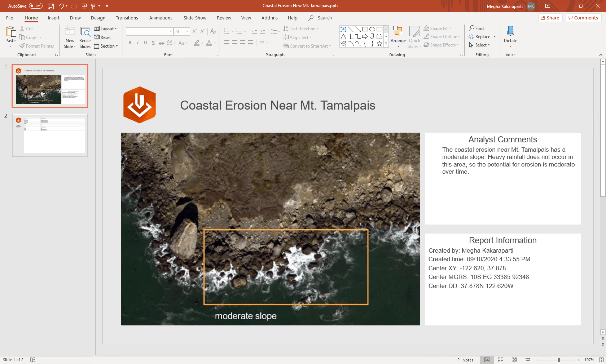Click the zoom slider handle
This screenshot has height=364, width=606.
(x=559, y=360)
